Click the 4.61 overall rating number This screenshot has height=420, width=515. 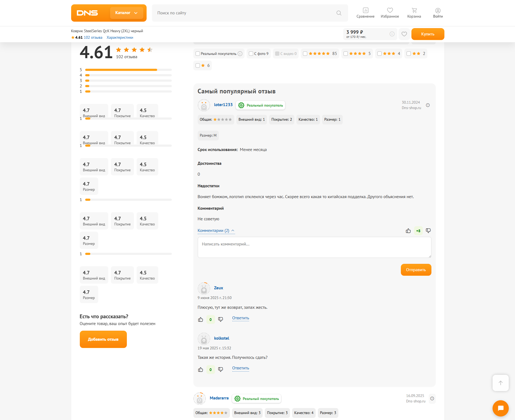click(x=96, y=52)
